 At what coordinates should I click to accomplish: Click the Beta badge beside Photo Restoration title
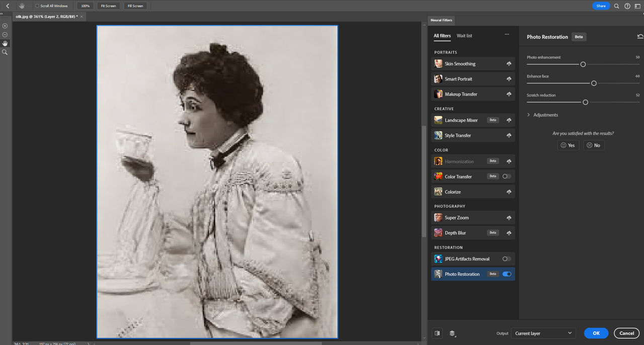579,37
